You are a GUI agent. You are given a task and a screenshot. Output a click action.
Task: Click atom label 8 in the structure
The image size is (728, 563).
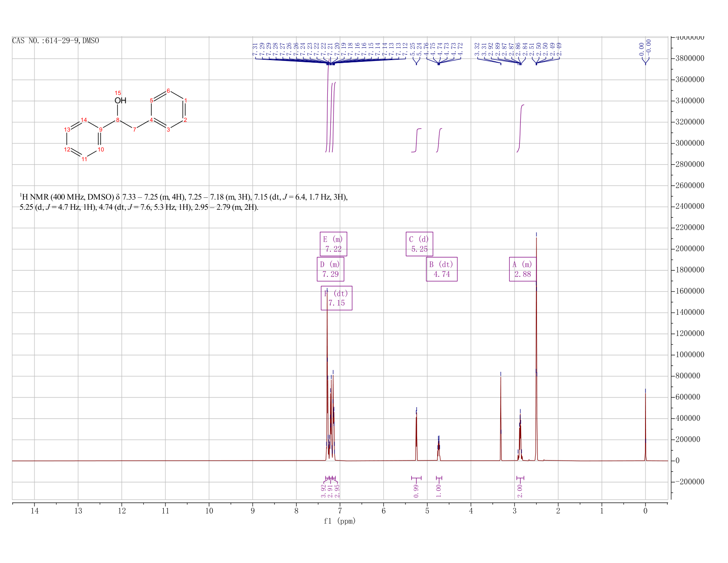coord(118,120)
